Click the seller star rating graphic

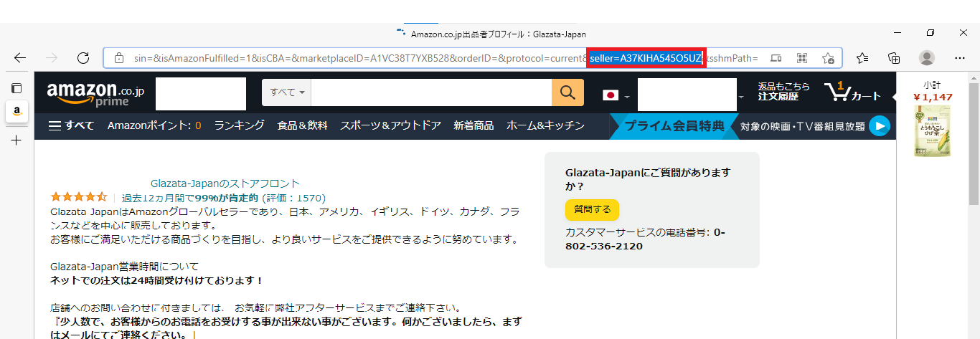pyautogui.click(x=79, y=197)
